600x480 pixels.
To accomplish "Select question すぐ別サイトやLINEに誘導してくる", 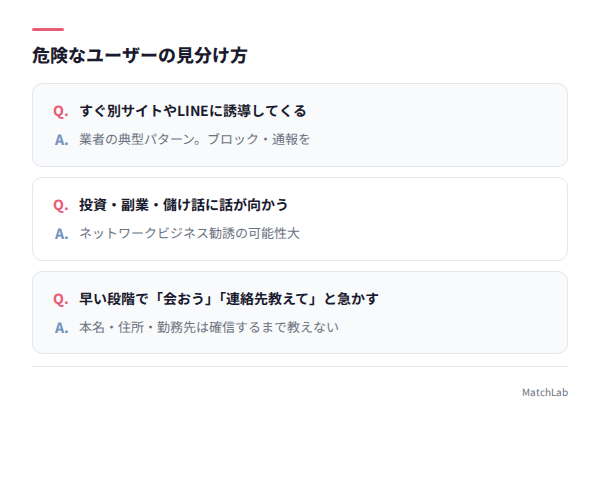I will click(193, 111).
